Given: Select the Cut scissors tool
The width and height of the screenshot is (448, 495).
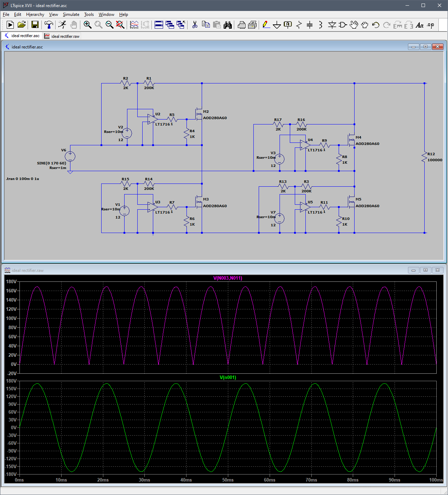Looking at the screenshot, I should point(195,25).
